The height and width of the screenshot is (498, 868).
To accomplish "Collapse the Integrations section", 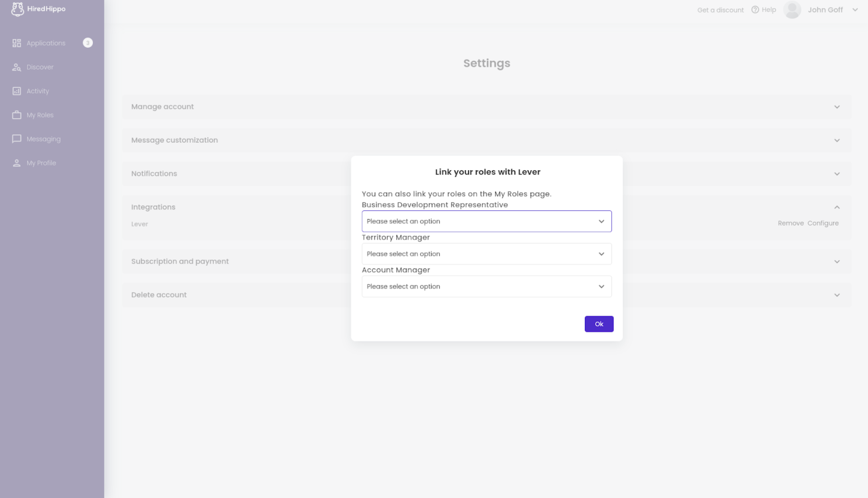I will pyautogui.click(x=837, y=207).
